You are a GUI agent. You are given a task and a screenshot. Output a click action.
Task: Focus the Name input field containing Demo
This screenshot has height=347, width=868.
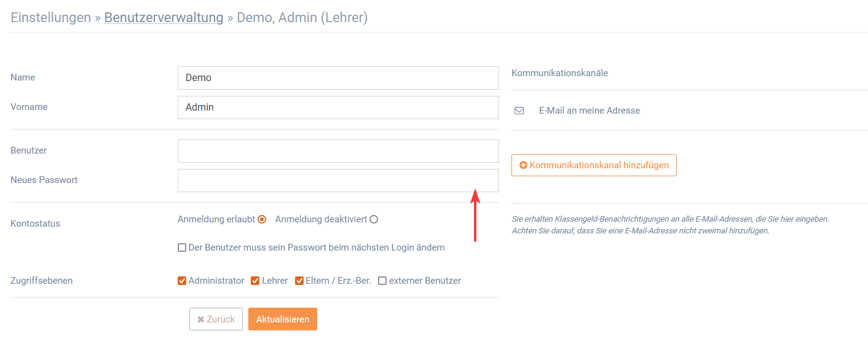[338, 78]
